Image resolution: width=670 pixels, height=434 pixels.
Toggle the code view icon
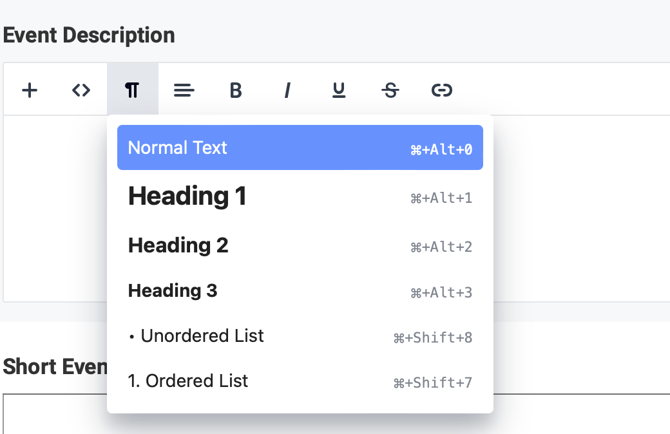[x=81, y=90]
